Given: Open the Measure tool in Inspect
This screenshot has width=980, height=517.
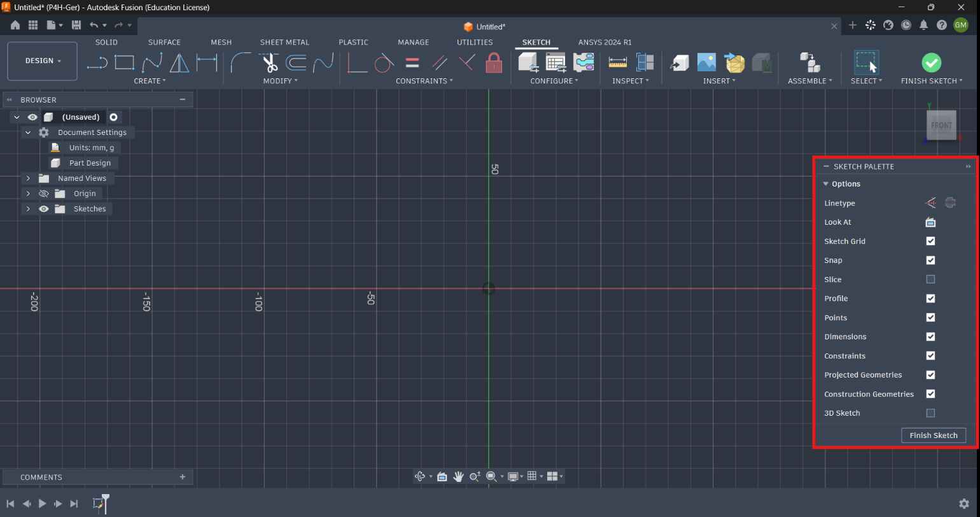Looking at the screenshot, I should pos(618,62).
